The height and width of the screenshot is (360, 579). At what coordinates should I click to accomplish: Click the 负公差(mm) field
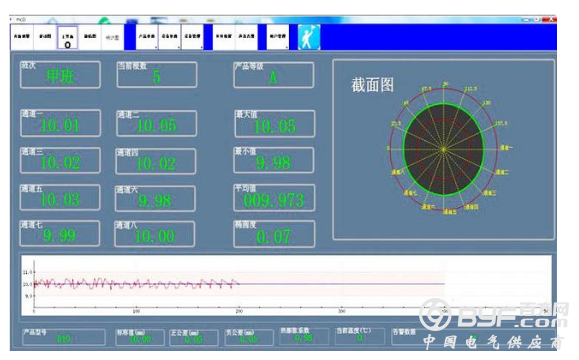tap(249, 337)
